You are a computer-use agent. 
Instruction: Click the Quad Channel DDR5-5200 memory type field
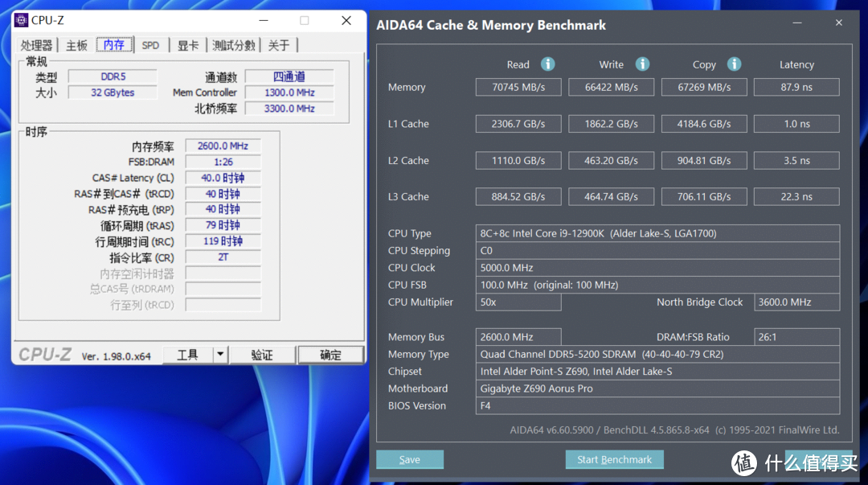tap(657, 354)
